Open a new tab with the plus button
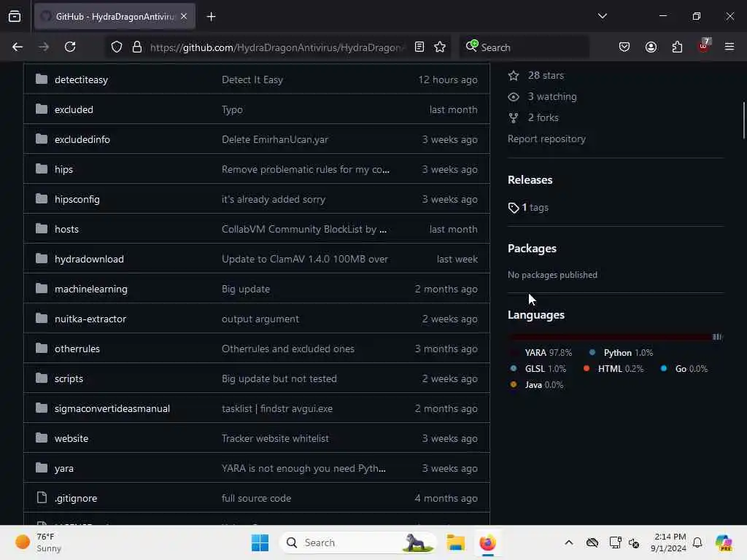This screenshot has width=747, height=560. point(211,17)
